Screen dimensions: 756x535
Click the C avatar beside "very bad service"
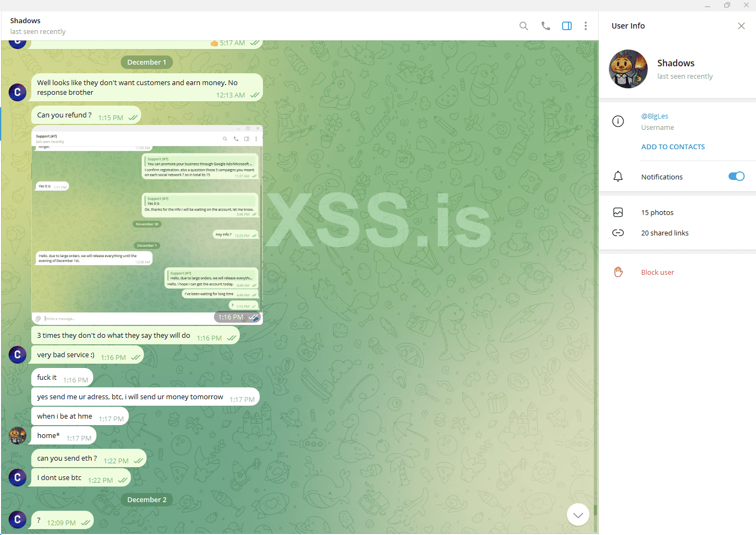17,355
